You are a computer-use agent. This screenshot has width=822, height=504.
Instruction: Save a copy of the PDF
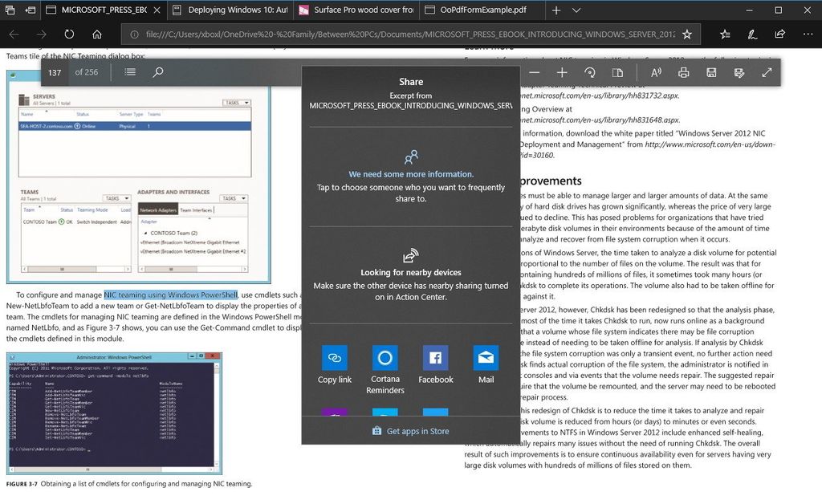pos(711,72)
